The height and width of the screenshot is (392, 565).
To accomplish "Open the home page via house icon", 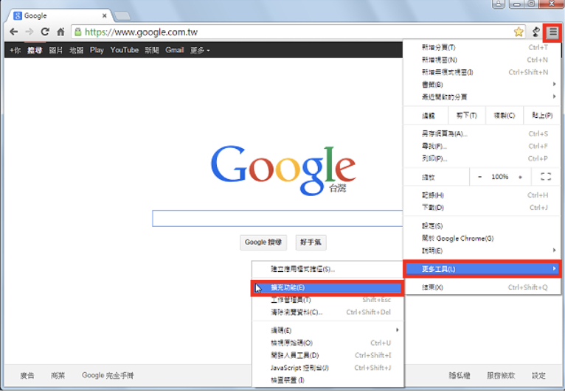I will (60, 32).
